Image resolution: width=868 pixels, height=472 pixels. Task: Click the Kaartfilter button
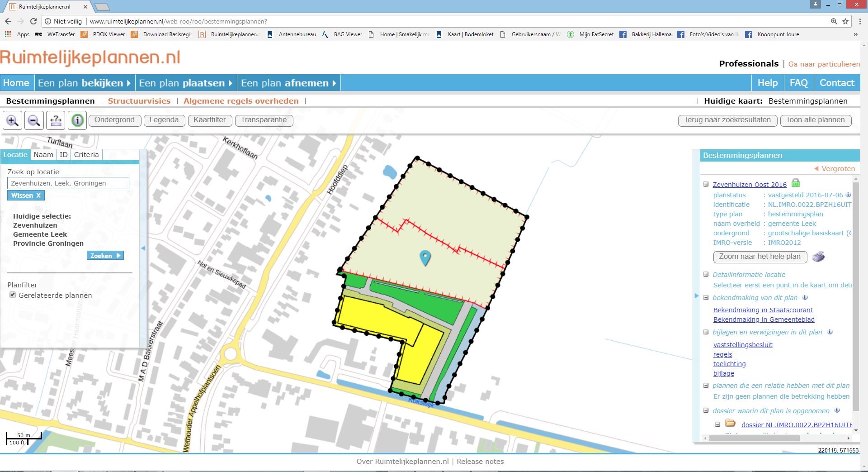pyautogui.click(x=210, y=120)
